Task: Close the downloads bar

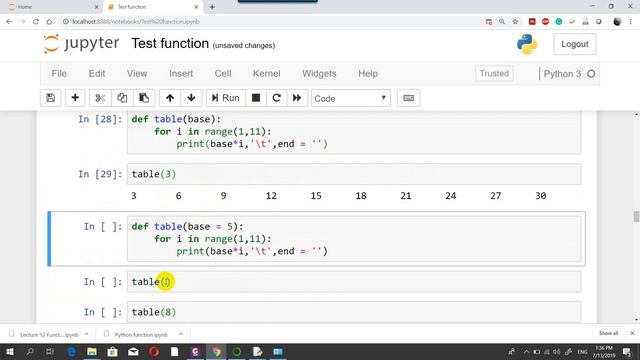Action: click(632, 333)
